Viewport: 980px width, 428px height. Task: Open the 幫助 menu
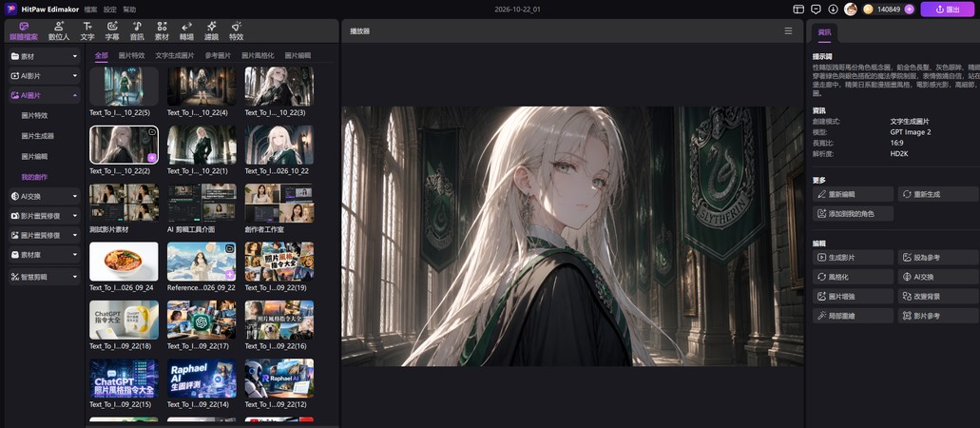(129, 10)
